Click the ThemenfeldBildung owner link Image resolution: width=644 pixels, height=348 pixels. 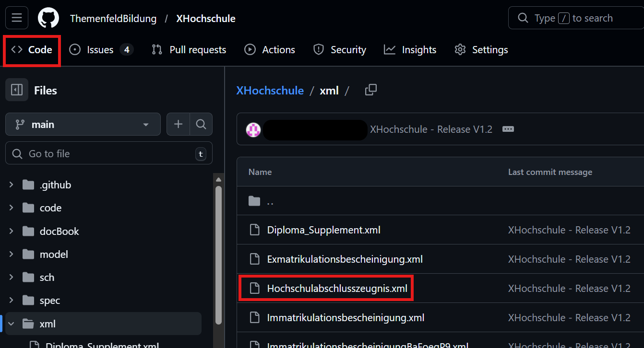point(113,19)
